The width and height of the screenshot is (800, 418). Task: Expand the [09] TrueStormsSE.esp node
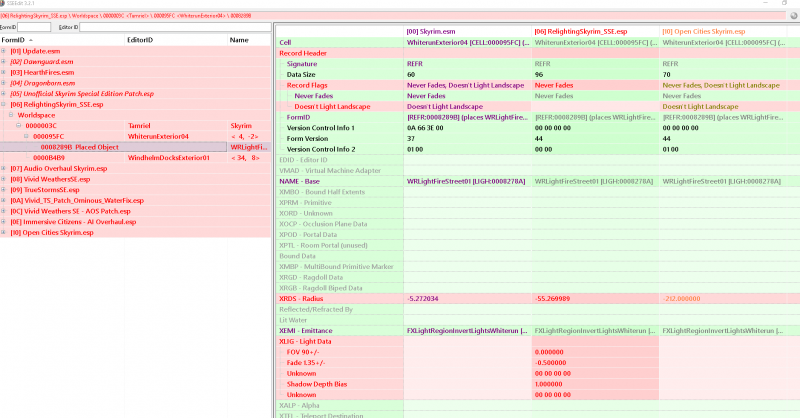coord(3,190)
